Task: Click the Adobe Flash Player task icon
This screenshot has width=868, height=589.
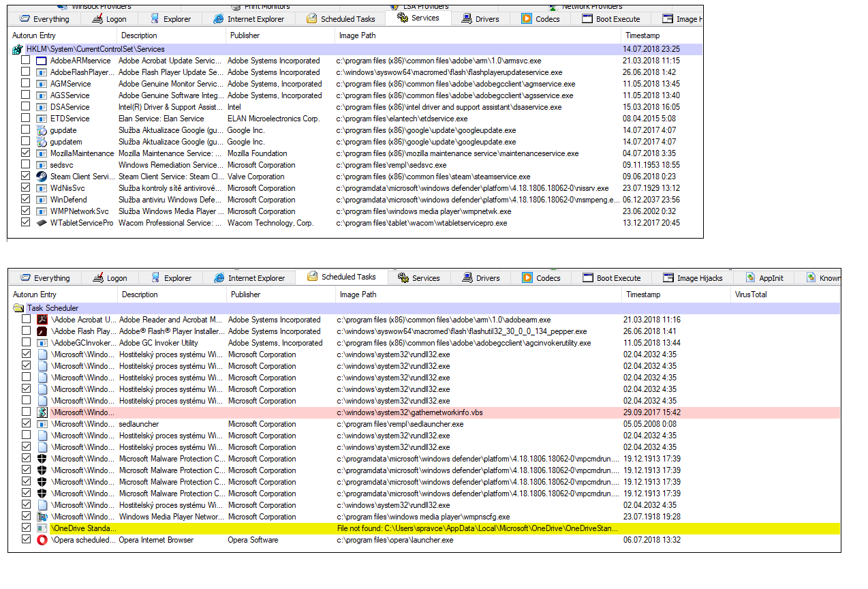Action: [x=42, y=331]
